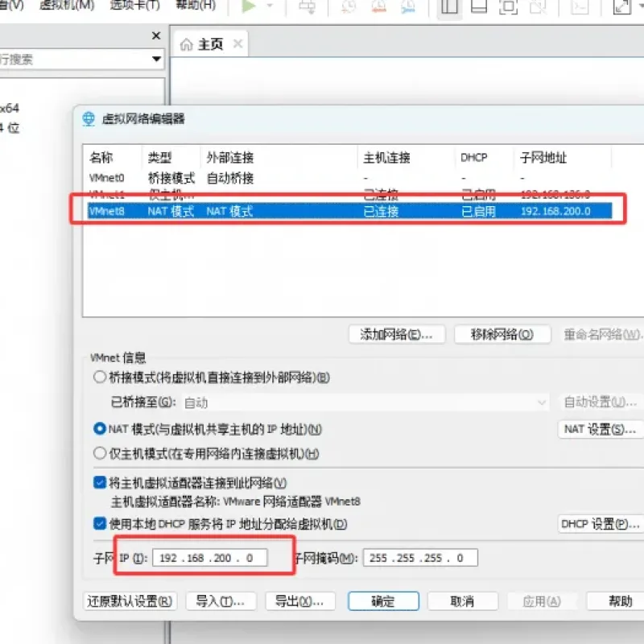644x644 pixels.
Task: Take a snapshot via the first clock icon
Action: coord(349,6)
